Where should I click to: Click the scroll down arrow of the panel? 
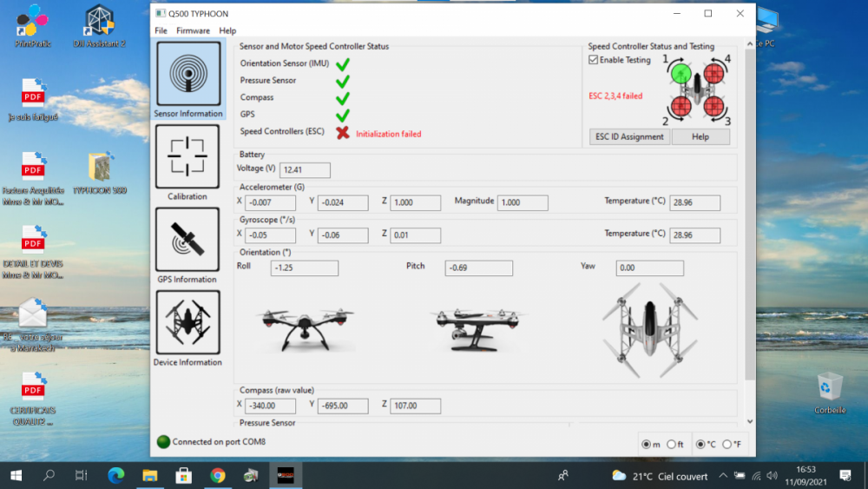(750, 421)
